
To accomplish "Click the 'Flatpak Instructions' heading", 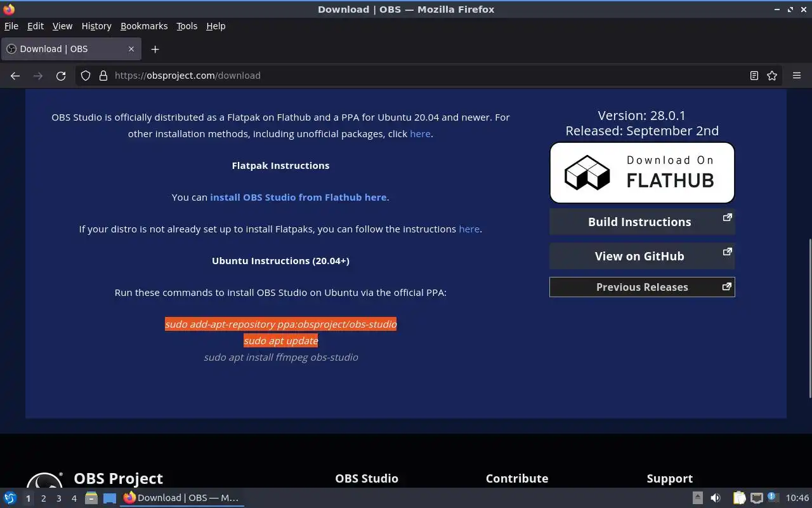I will 280,165.
